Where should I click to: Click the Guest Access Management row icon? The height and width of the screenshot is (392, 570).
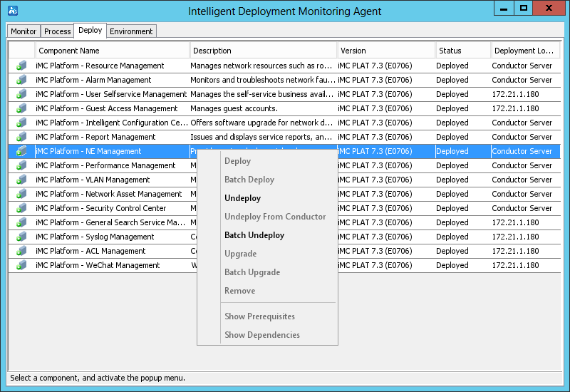pyautogui.click(x=21, y=108)
